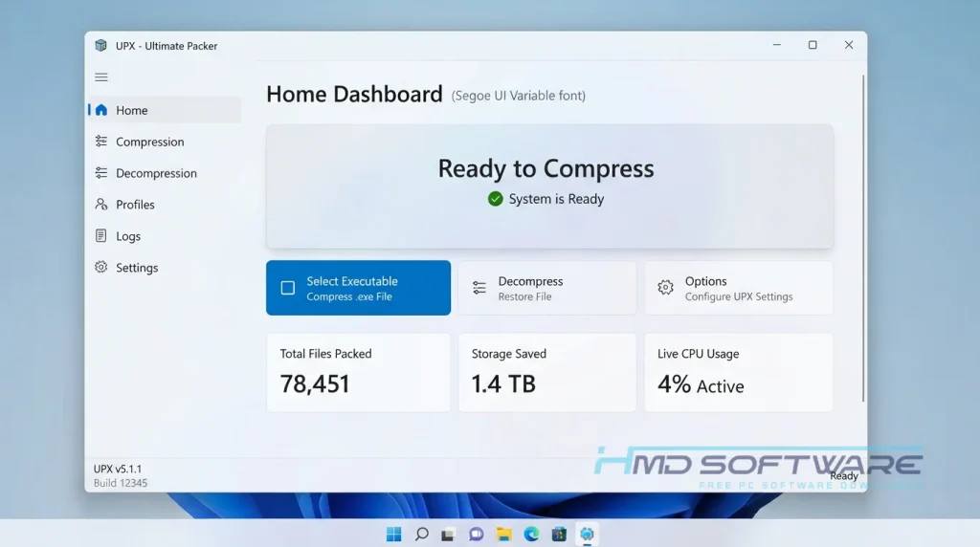
Task: Click "(Segoe UI Variable font)" text
Action: tap(519, 96)
